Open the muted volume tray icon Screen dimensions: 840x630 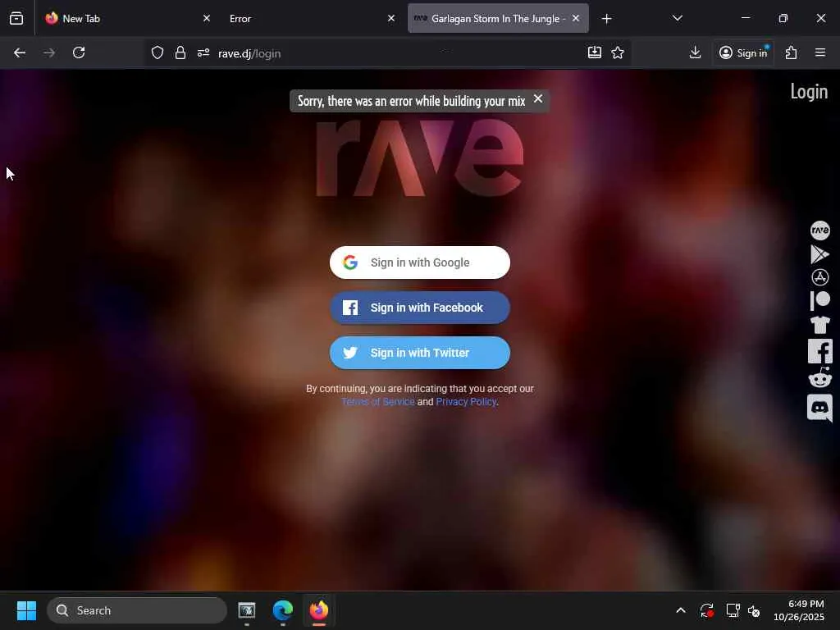pos(754,610)
